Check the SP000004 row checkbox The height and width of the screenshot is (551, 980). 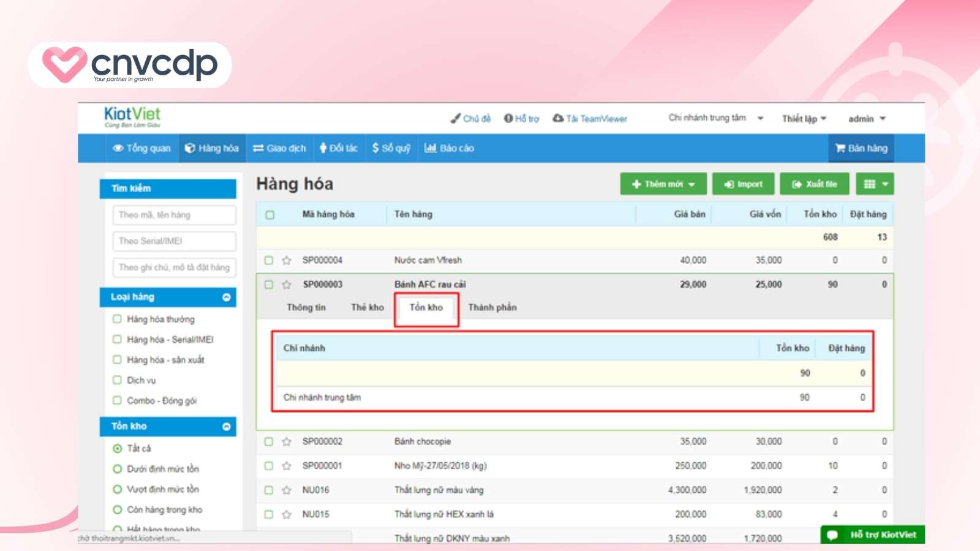(268, 260)
